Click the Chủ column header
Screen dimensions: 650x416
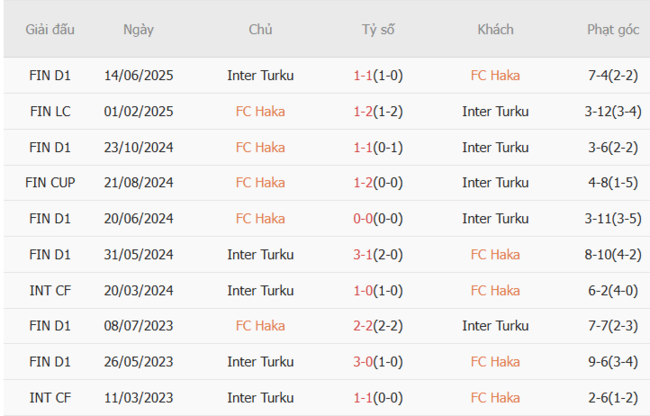point(260,29)
